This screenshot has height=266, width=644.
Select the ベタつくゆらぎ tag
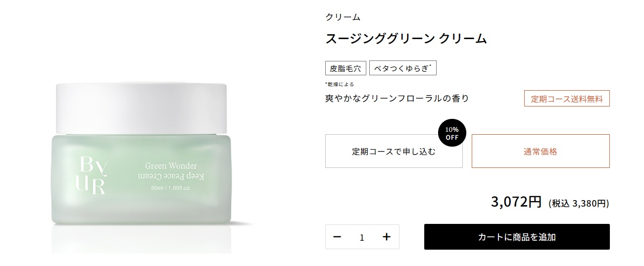point(403,68)
